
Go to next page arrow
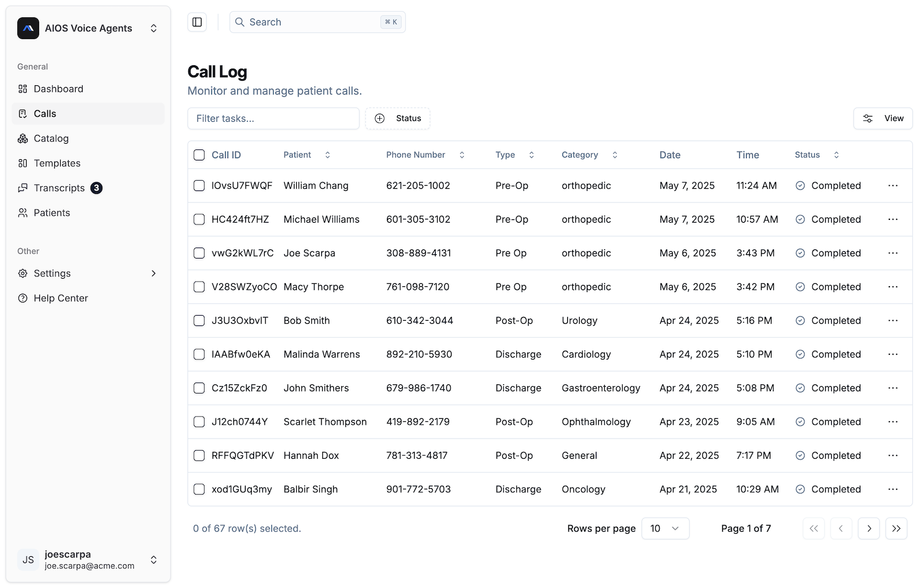869,529
